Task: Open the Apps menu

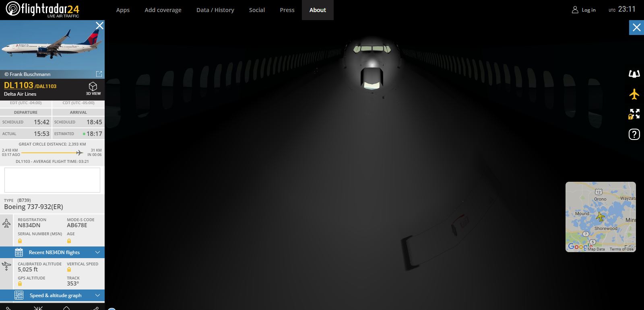Action: 123,10
